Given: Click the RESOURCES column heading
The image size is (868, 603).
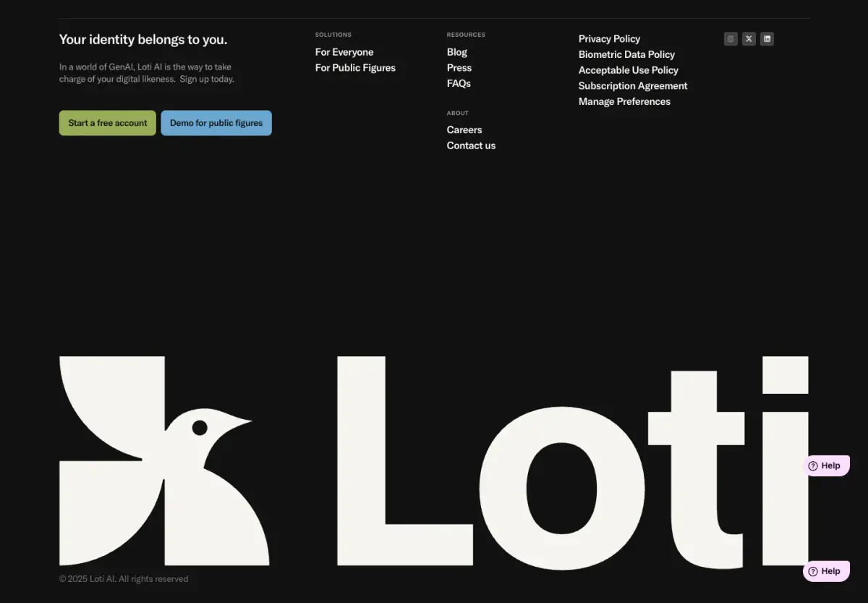Looking at the screenshot, I should [x=466, y=35].
